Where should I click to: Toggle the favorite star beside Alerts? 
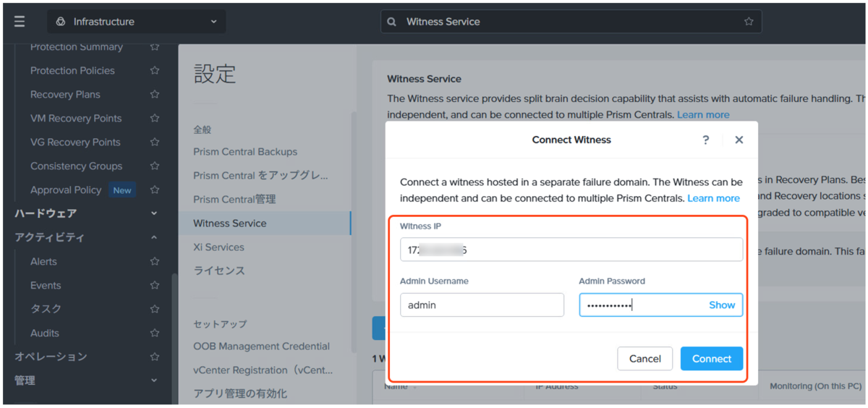154,262
